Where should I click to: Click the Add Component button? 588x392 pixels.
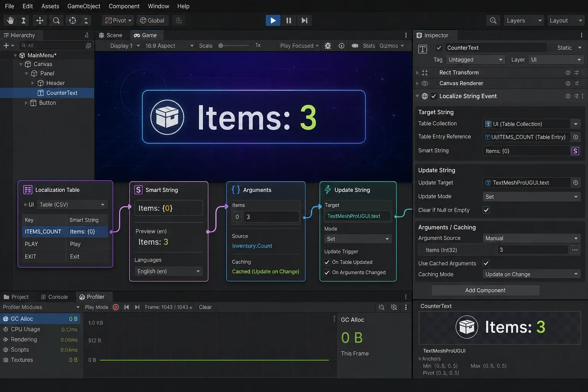point(485,290)
